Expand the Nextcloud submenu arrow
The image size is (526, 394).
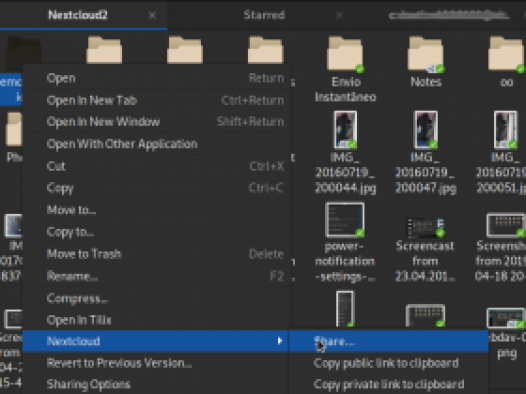(x=280, y=341)
